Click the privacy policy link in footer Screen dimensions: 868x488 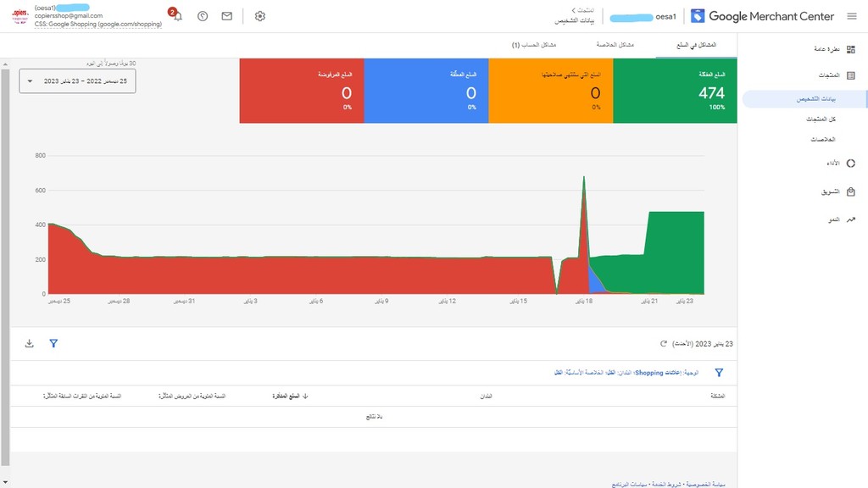(704, 484)
